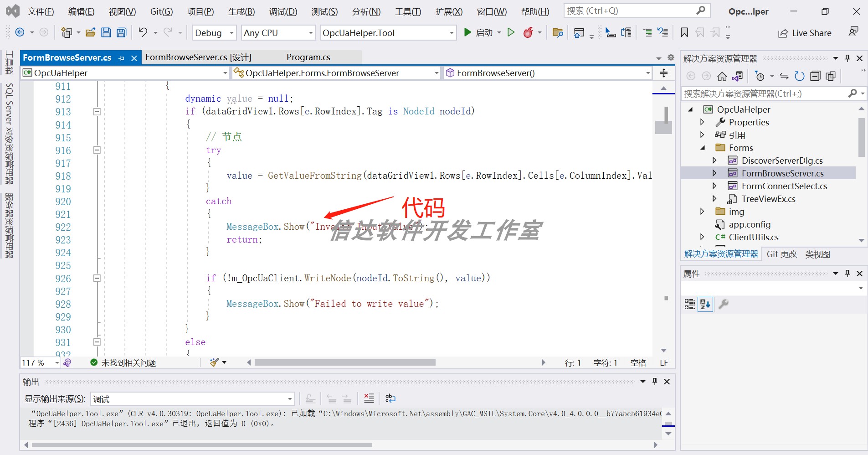
Task: Click the undo arrow icon
Action: (x=143, y=32)
